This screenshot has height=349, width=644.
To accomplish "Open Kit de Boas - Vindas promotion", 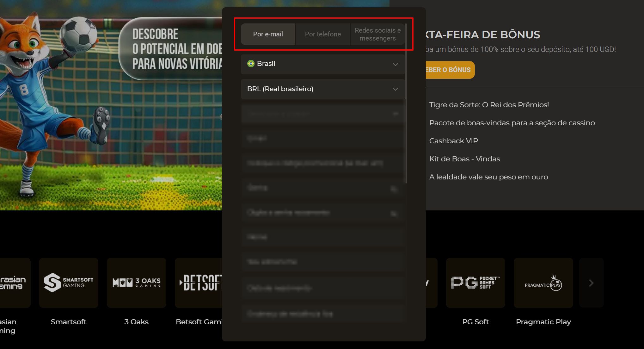I will [x=464, y=159].
